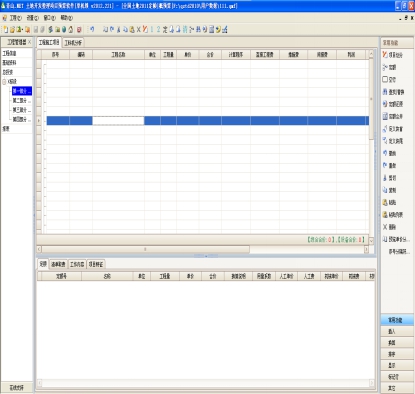The width and height of the screenshot is (415, 394).
Task: Switch to the 工作内容 lower tab
Action: (77, 264)
